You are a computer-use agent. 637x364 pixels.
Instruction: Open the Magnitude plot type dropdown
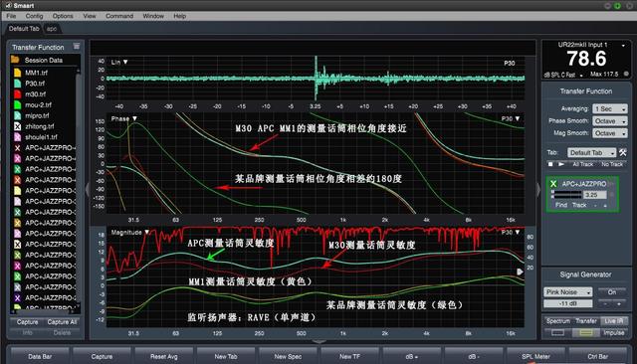[130, 232]
